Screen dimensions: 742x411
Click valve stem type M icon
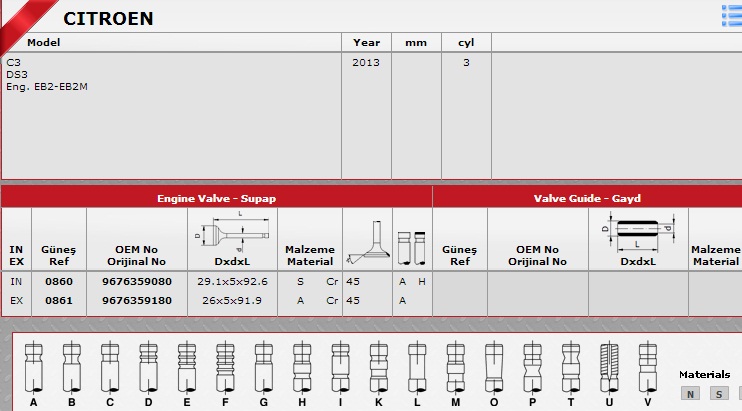pyautogui.click(x=455, y=367)
